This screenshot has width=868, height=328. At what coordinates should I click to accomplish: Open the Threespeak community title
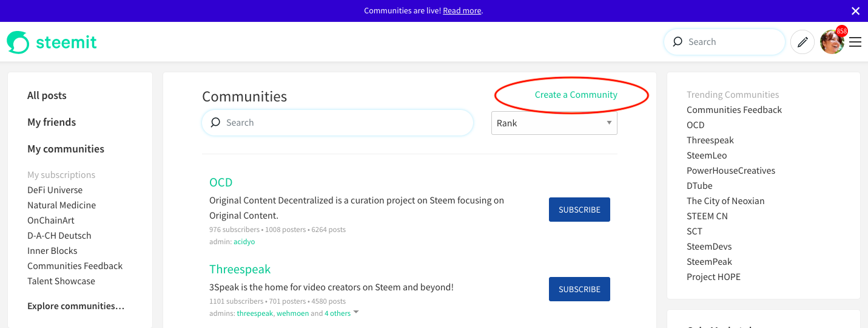(240, 269)
